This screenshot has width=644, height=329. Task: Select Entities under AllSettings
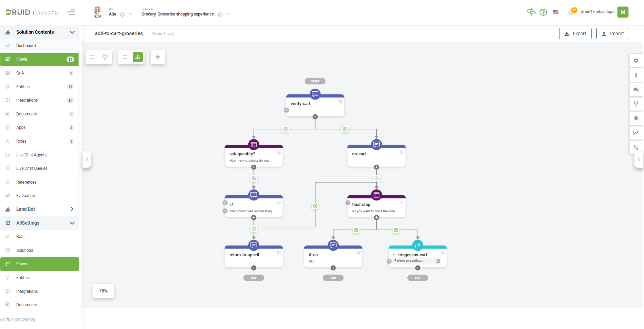pos(23,277)
